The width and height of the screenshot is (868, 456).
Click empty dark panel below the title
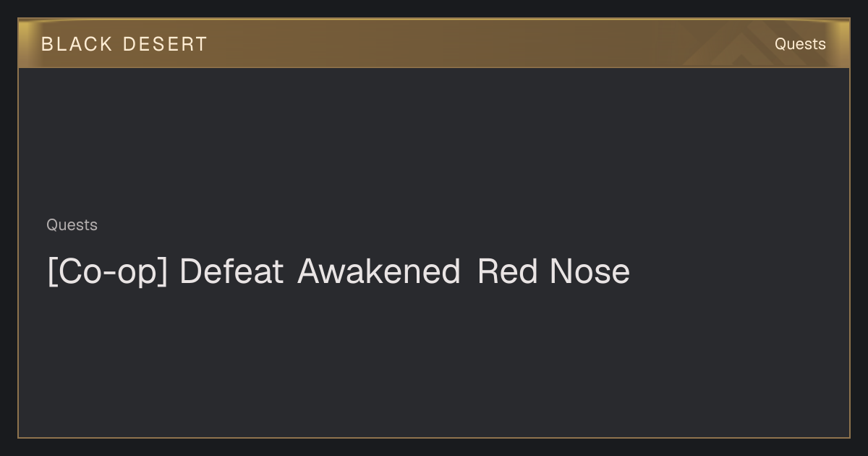coord(434,362)
